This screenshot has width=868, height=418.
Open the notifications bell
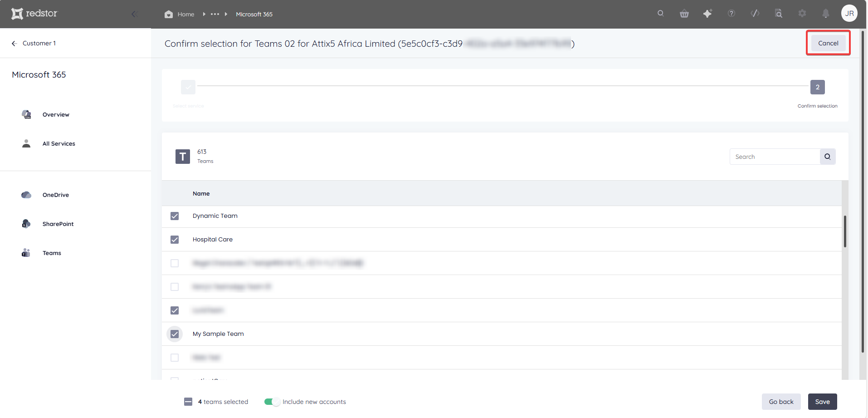point(826,14)
